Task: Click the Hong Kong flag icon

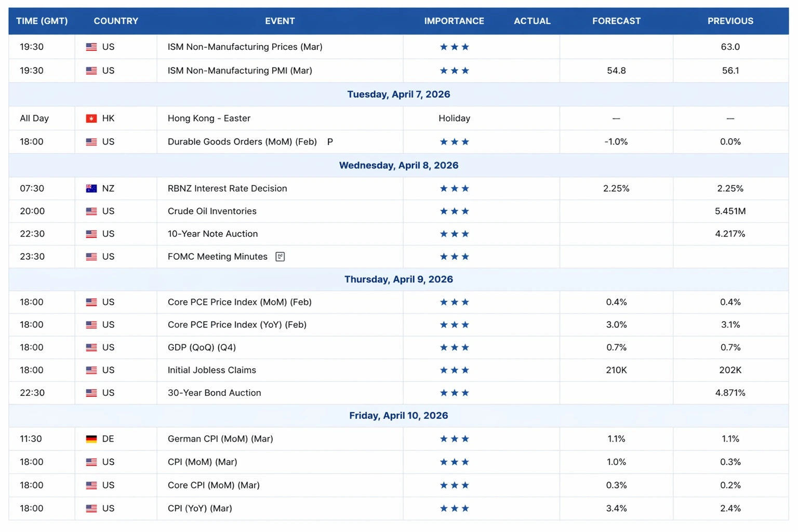Action: coord(91,118)
